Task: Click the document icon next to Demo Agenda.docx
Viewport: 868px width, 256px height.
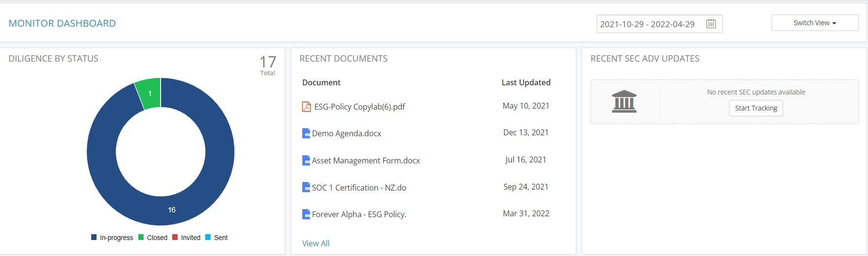Action: pos(306,133)
